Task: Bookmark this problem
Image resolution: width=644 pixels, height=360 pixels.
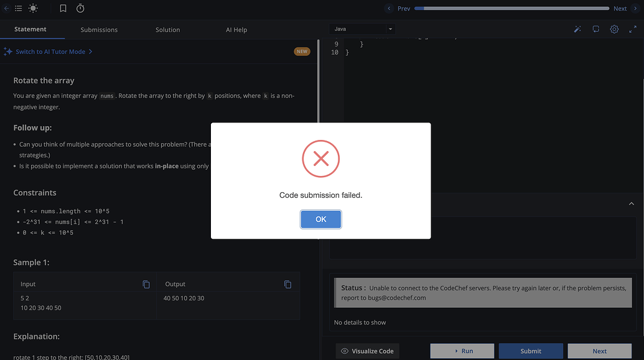Action: [x=63, y=8]
